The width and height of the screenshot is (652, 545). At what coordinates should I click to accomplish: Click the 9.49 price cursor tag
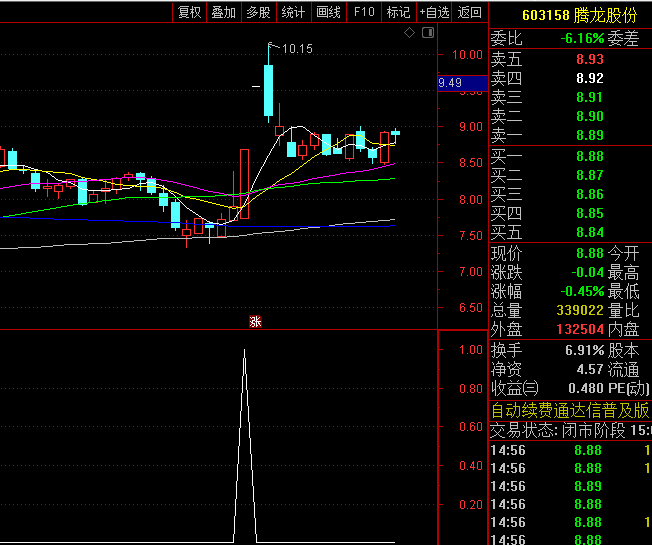[x=462, y=83]
